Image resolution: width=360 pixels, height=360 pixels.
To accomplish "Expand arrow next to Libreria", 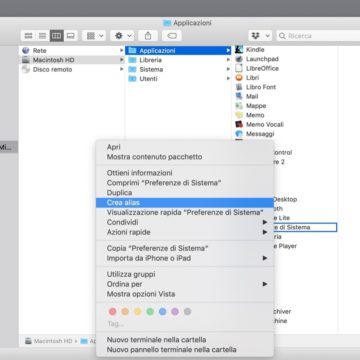I will pos(228,60).
